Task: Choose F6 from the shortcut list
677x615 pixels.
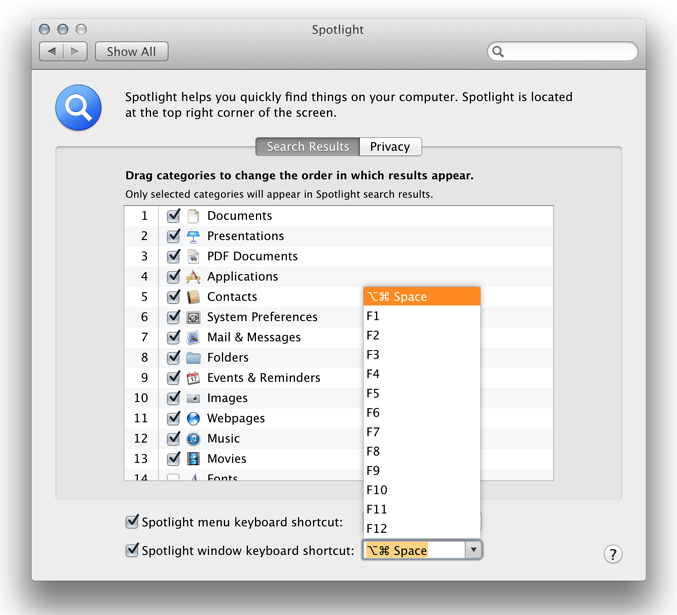Action: point(422,413)
